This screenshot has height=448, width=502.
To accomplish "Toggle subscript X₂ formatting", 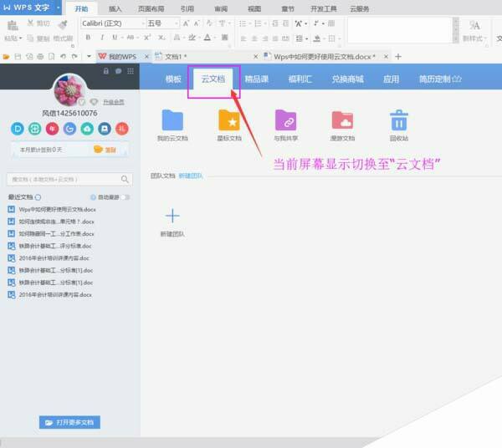I will point(161,38).
